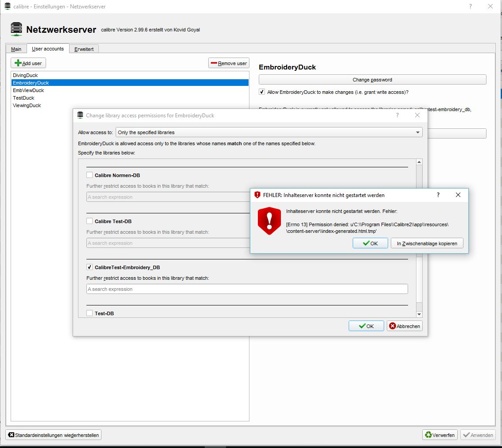Click the calibre icon in main title bar
This screenshot has height=448, width=502.
point(8,6)
